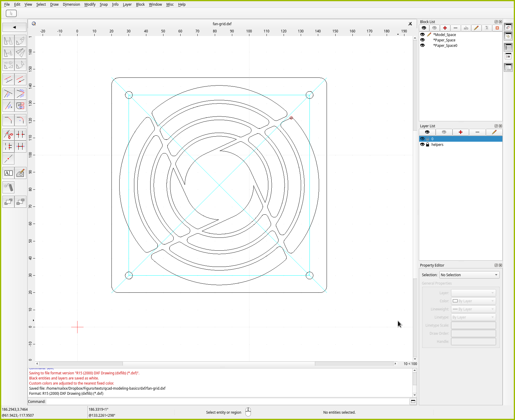Click the back arrow in the tool panel
The height and width of the screenshot is (420, 515).
14,27
